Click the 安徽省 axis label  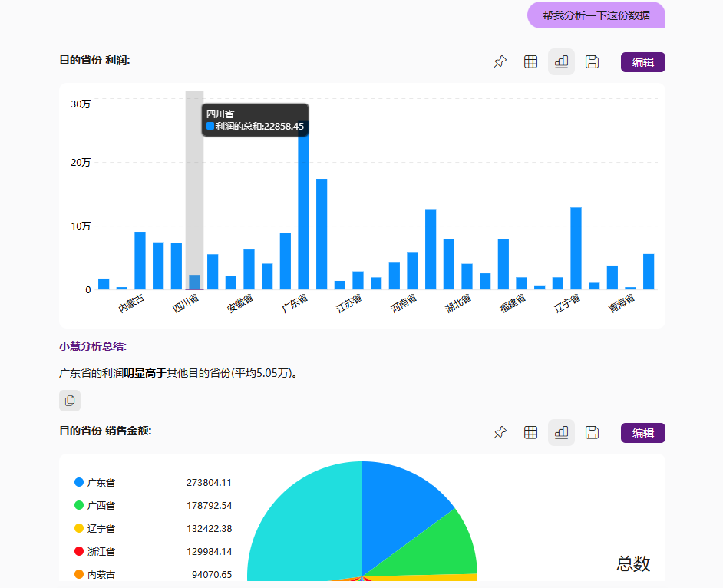[240, 304]
